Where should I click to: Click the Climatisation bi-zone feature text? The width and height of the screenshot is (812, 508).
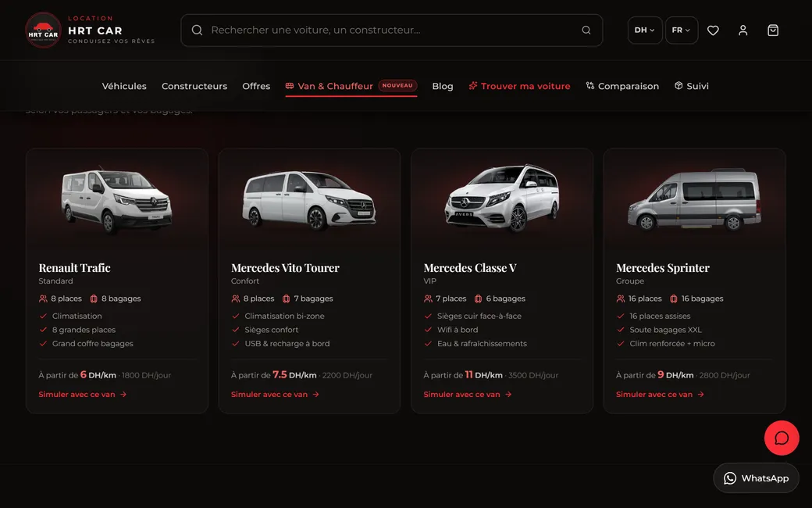(284, 317)
